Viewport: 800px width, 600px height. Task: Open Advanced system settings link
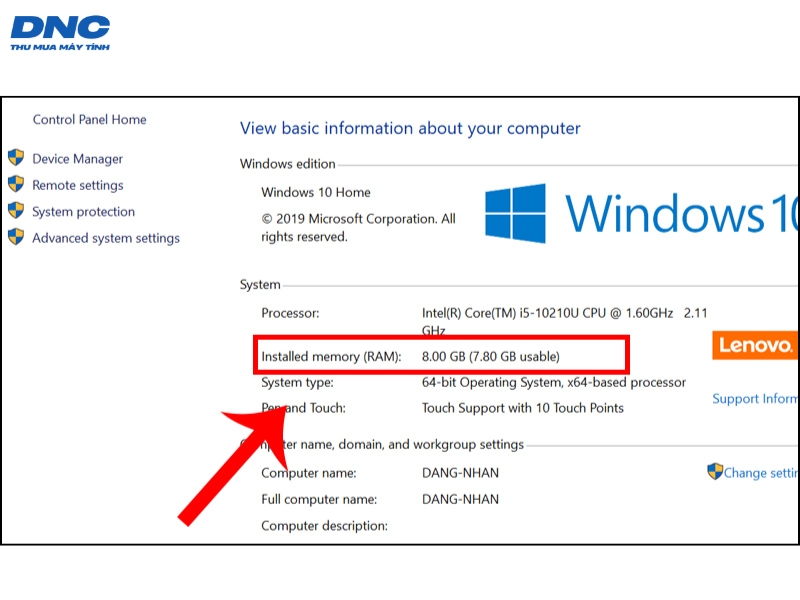pyautogui.click(x=106, y=238)
